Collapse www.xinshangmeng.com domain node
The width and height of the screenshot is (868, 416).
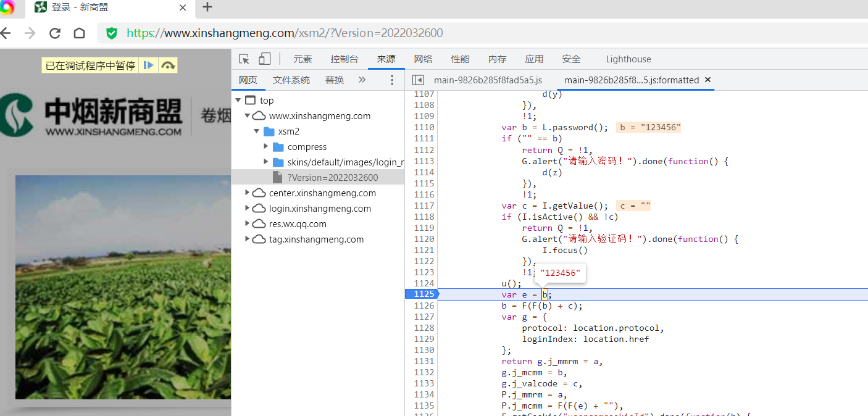[248, 116]
